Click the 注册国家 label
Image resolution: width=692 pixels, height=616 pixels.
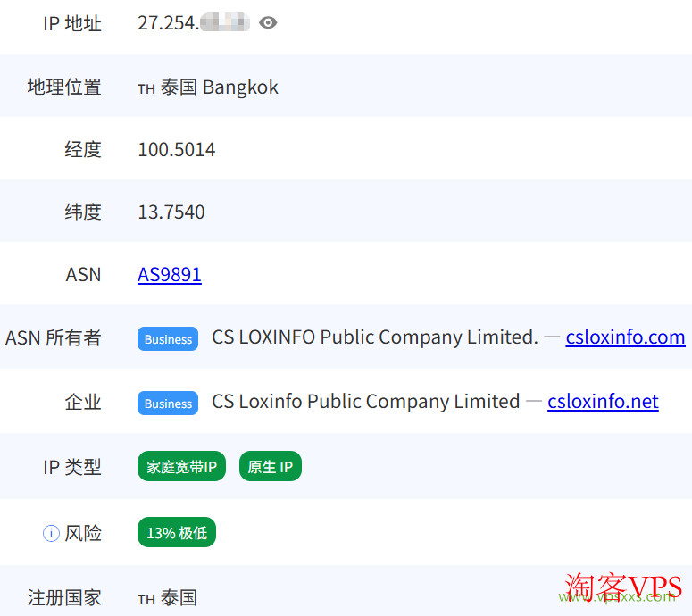[64, 598]
